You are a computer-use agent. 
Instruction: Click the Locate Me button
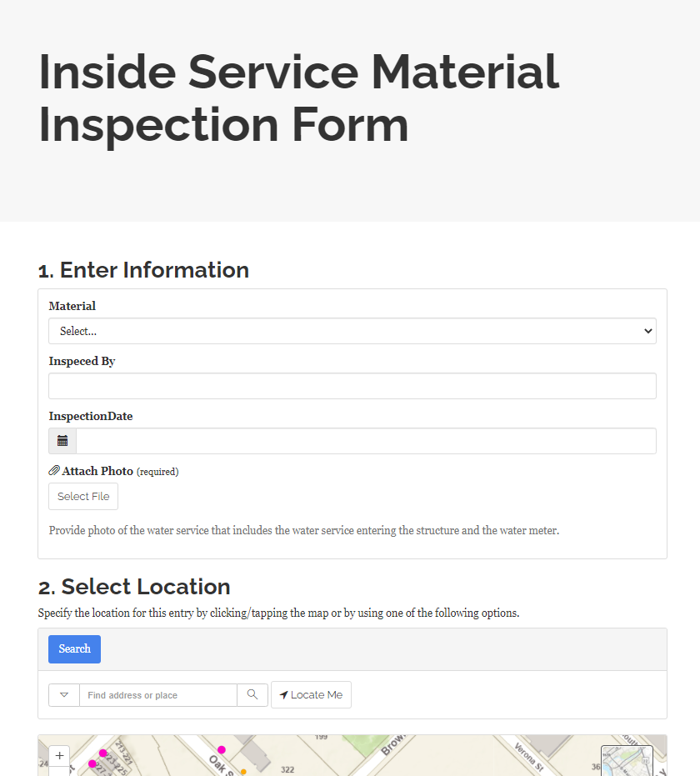coord(311,694)
